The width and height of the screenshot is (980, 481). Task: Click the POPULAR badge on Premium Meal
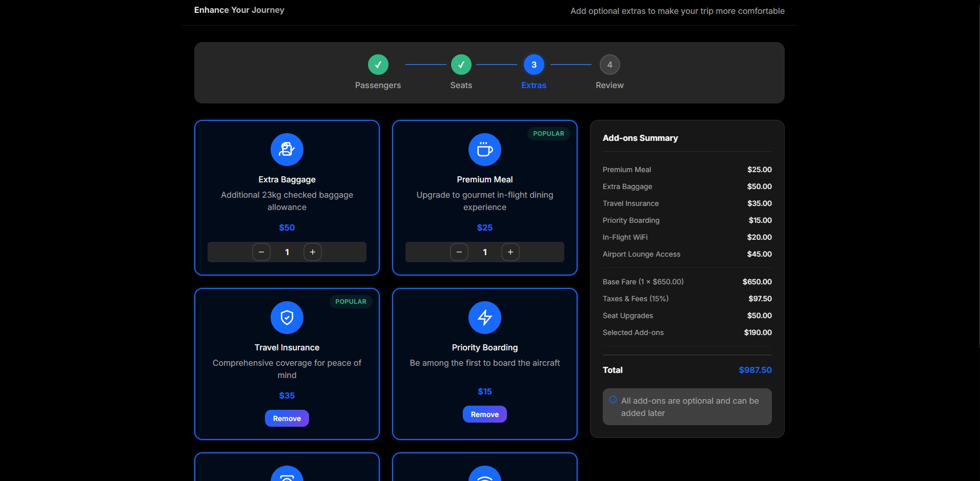click(548, 134)
